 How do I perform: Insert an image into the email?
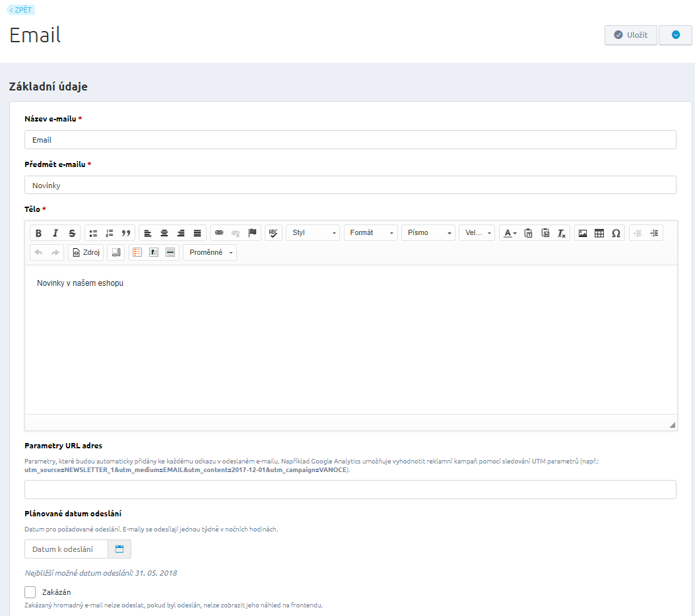pos(583,233)
